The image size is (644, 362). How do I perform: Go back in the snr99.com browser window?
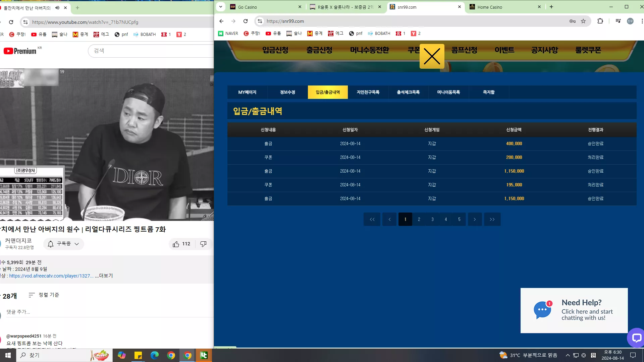click(221, 21)
